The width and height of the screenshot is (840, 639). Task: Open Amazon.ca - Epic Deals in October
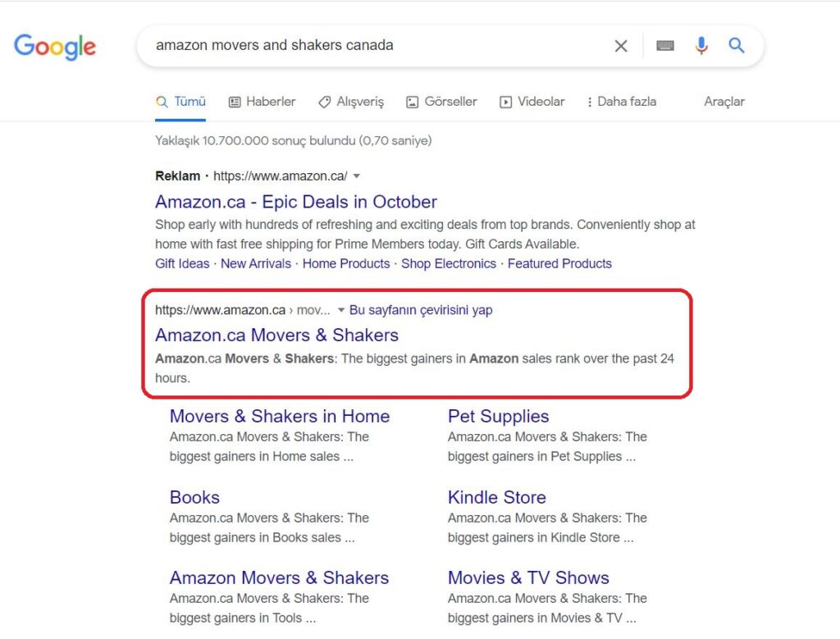[x=296, y=202]
